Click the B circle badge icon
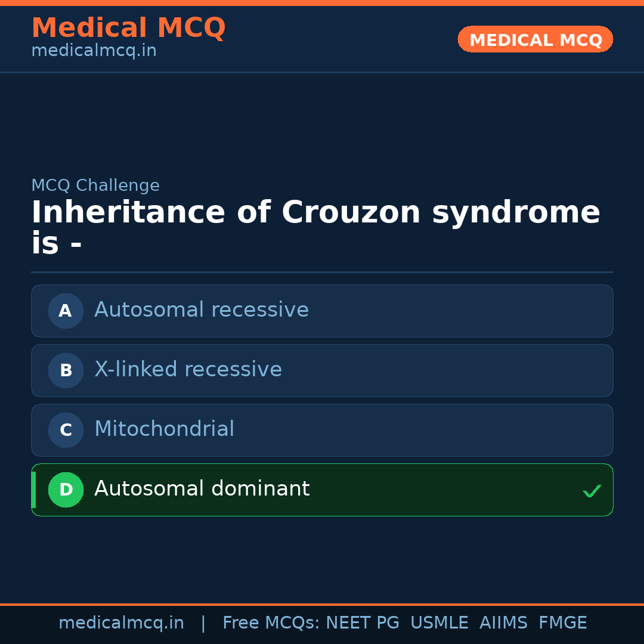Screen dimensions: 644x644 (66, 370)
